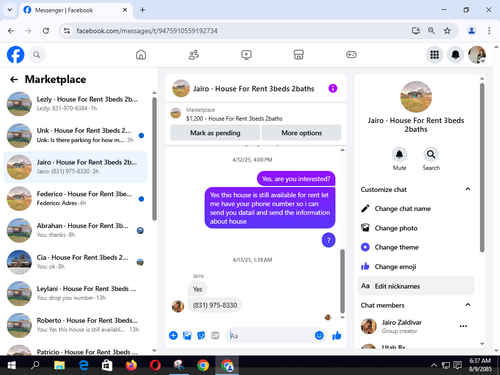Image resolution: width=500 pixels, height=375 pixels.
Task: Open File Explorer from taskbar
Action: coord(59,365)
